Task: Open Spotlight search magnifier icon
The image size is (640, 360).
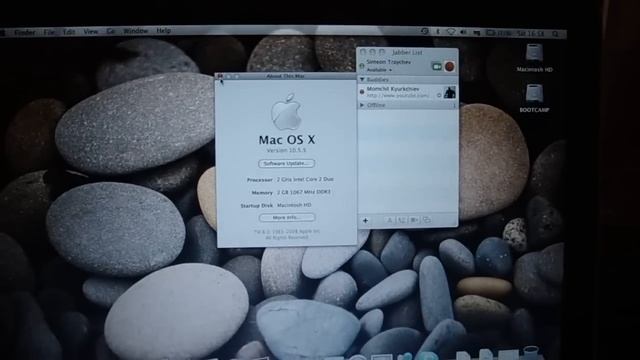Action: pos(555,34)
